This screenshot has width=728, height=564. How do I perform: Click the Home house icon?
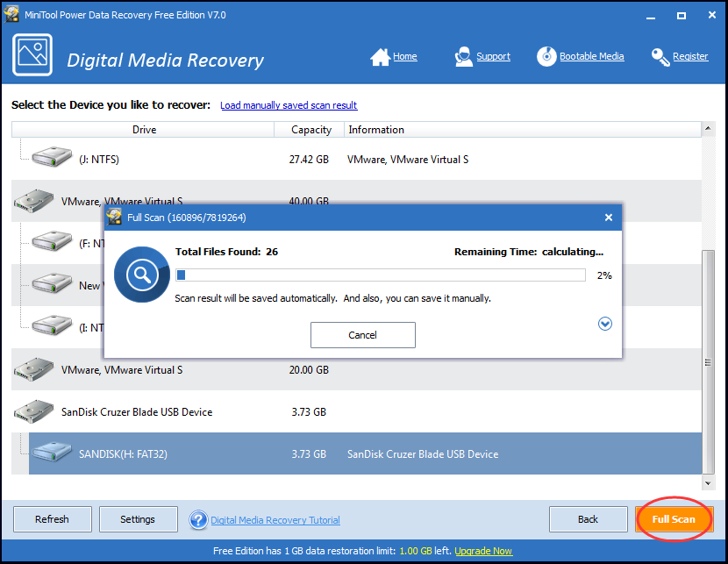click(x=381, y=57)
